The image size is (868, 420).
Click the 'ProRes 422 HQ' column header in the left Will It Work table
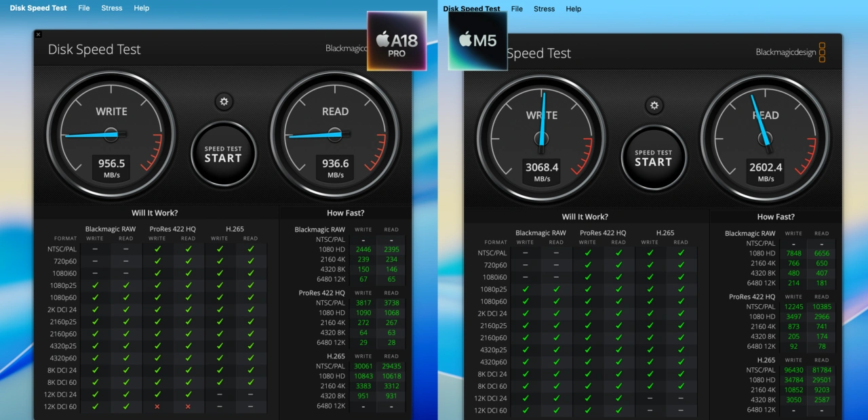click(x=172, y=229)
